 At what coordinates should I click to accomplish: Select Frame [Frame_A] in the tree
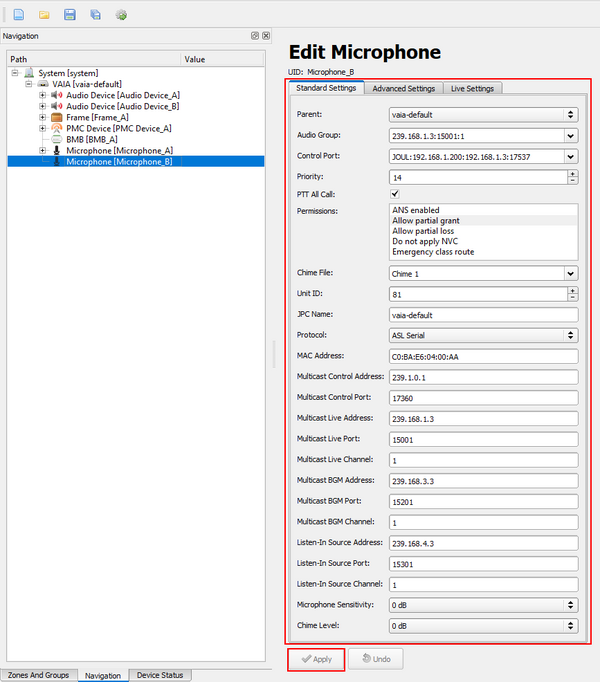96,117
